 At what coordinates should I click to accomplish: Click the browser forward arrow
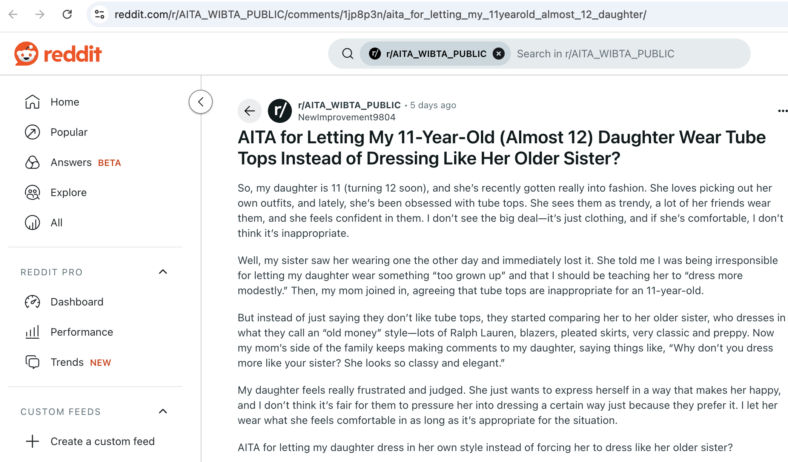[40, 14]
